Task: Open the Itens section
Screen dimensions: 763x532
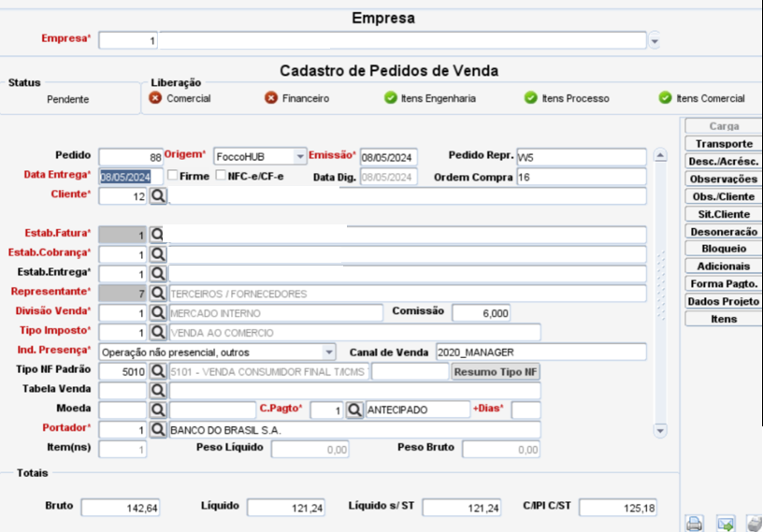Action: tap(724, 318)
